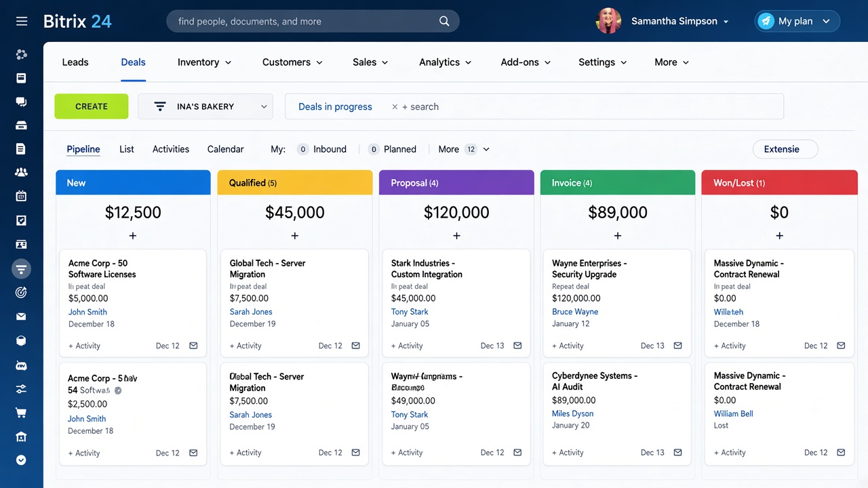Open the cube box icon in left sidebar
868x488 pixels.
coord(21,340)
